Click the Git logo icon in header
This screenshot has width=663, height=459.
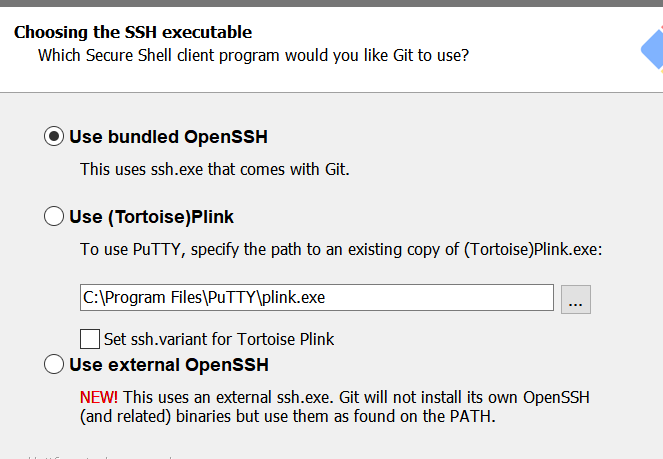tap(652, 50)
